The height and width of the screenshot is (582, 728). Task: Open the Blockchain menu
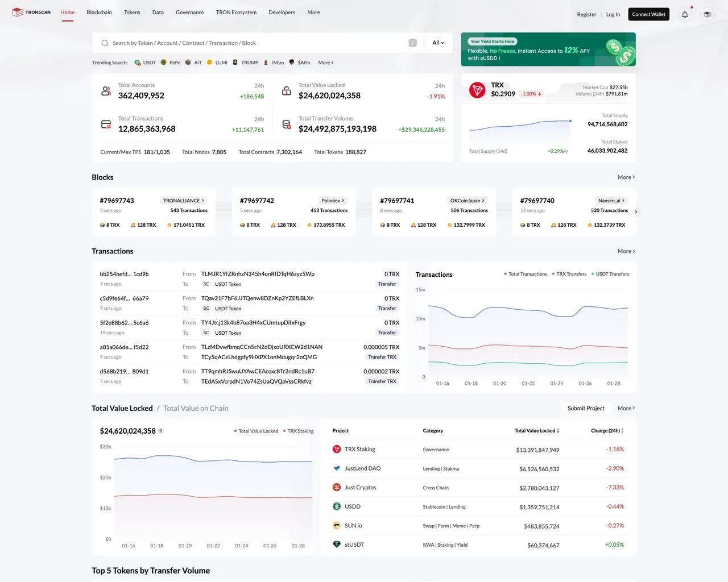click(x=99, y=13)
